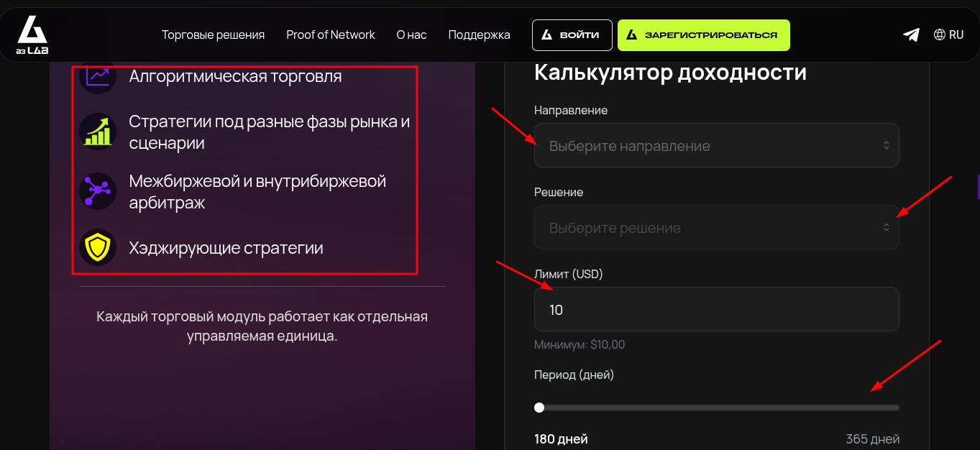This screenshot has height=450, width=980.
Task: Open the Поддержка menu item
Action: pos(479,35)
